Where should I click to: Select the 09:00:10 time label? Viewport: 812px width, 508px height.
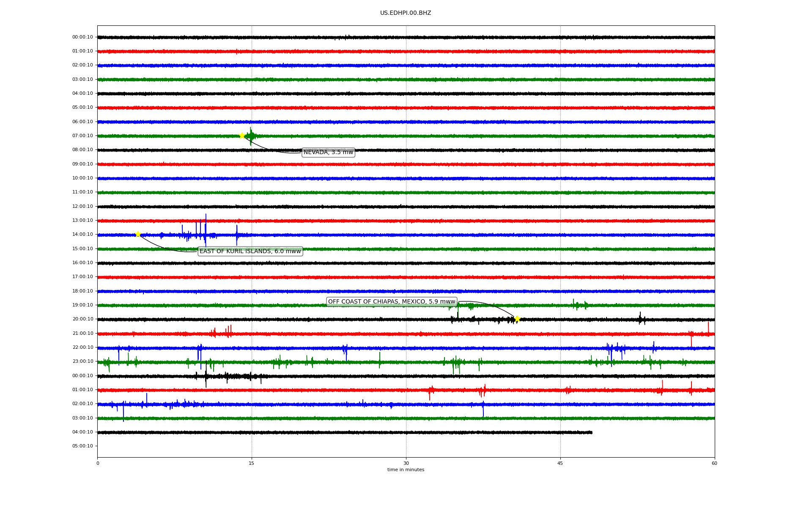[82, 164]
